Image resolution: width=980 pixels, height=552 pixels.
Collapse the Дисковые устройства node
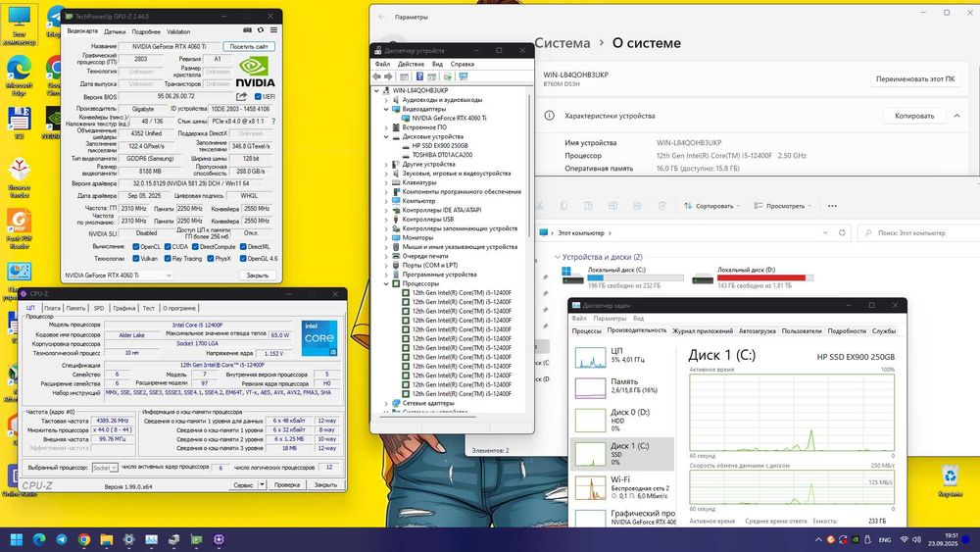coord(386,136)
